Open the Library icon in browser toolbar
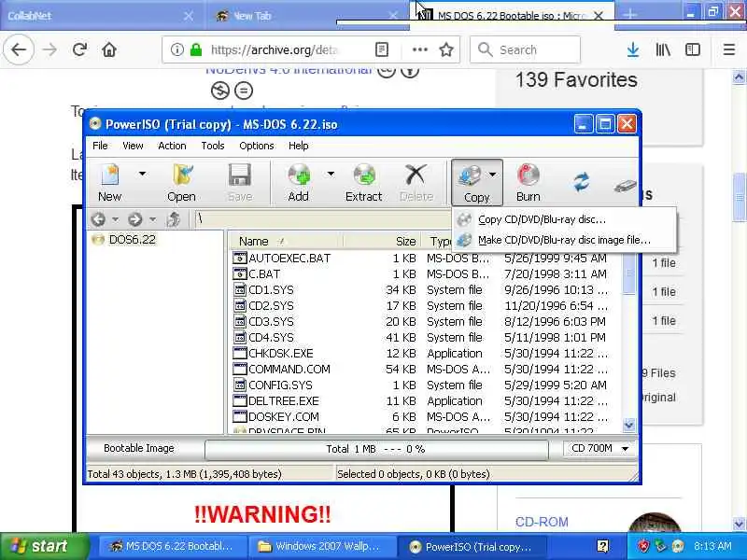This screenshot has width=747, height=560. [x=663, y=49]
